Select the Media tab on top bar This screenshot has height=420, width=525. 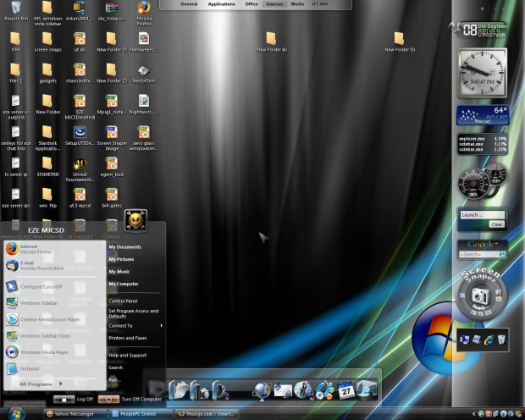coord(297,4)
